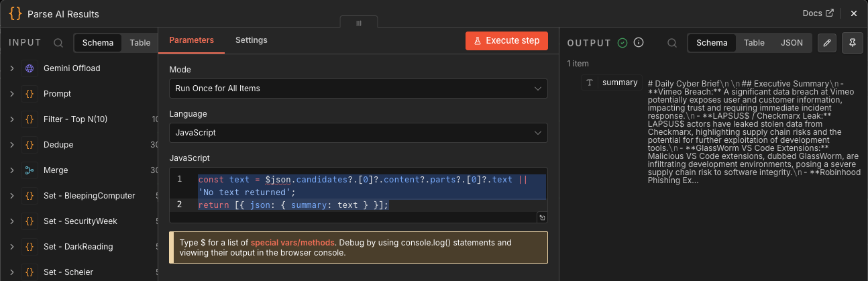Pin the output data with pin icon
This screenshot has width=868, height=281.
tap(853, 43)
